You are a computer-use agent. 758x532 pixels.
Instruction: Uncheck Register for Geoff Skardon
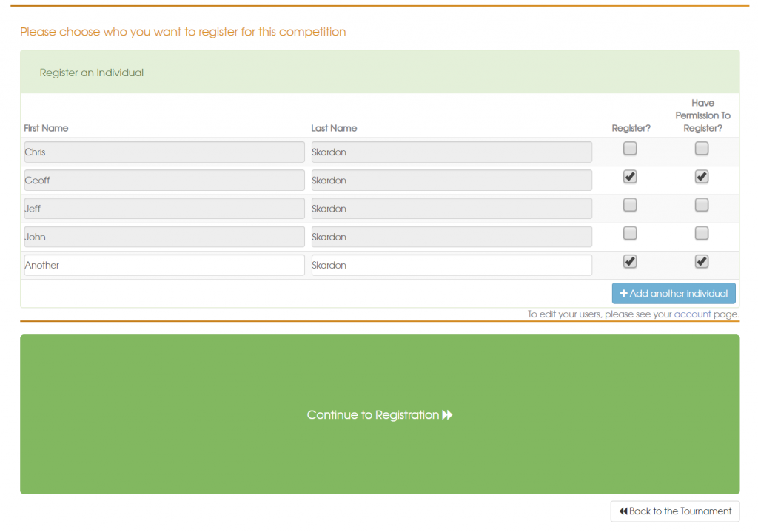tap(629, 176)
